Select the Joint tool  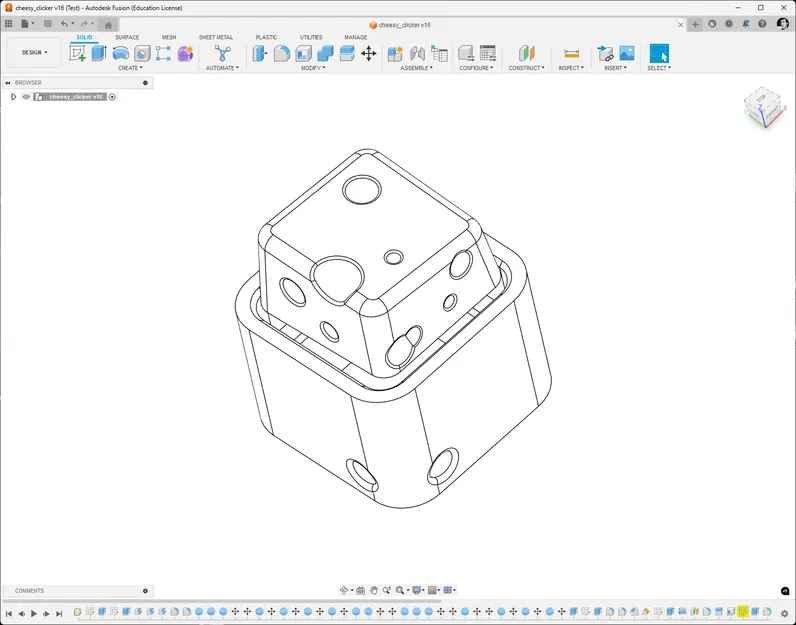click(x=417, y=53)
